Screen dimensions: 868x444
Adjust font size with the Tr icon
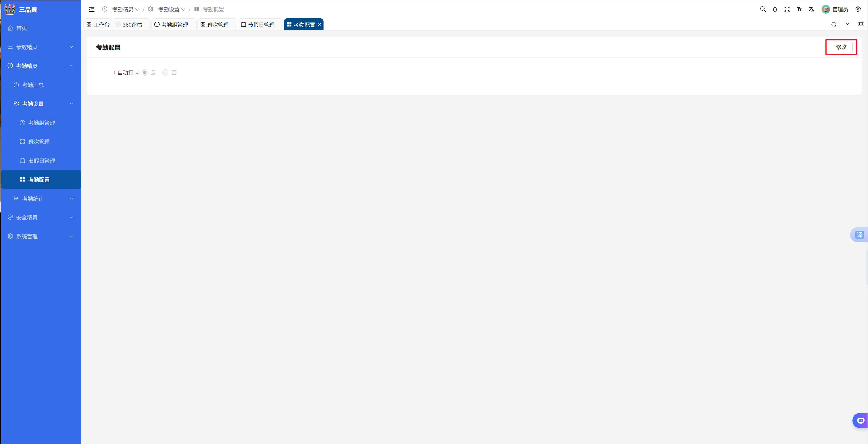pos(799,9)
